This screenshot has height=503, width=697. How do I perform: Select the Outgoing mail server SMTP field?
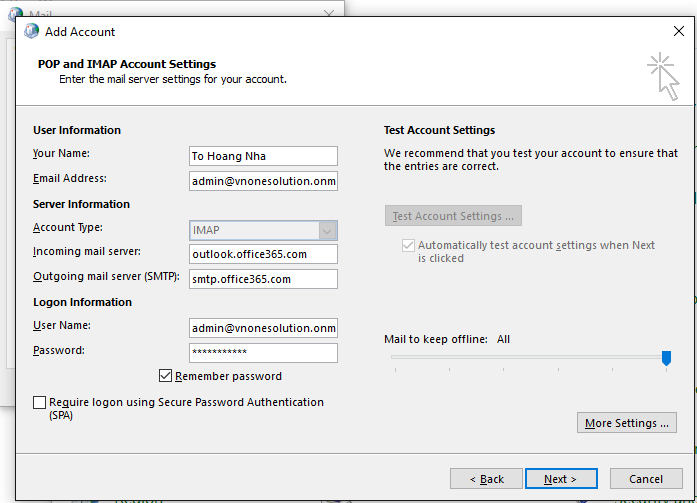coord(263,279)
